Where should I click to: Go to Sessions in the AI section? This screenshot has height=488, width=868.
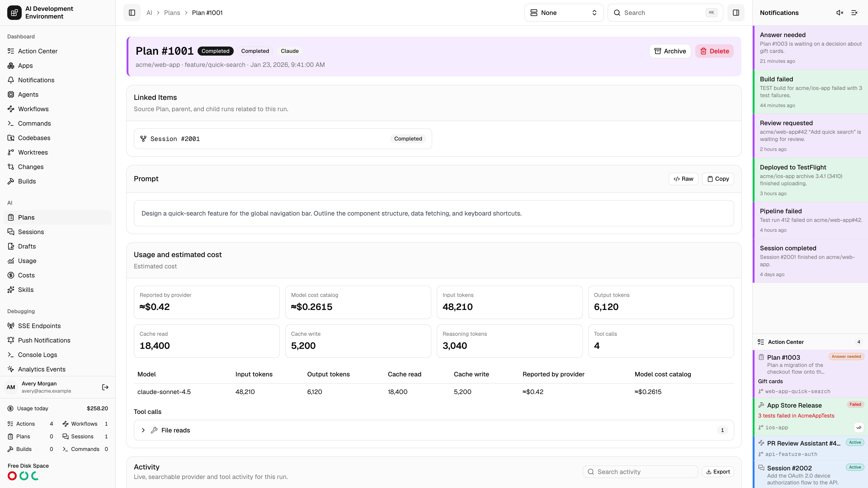(x=58, y=232)
